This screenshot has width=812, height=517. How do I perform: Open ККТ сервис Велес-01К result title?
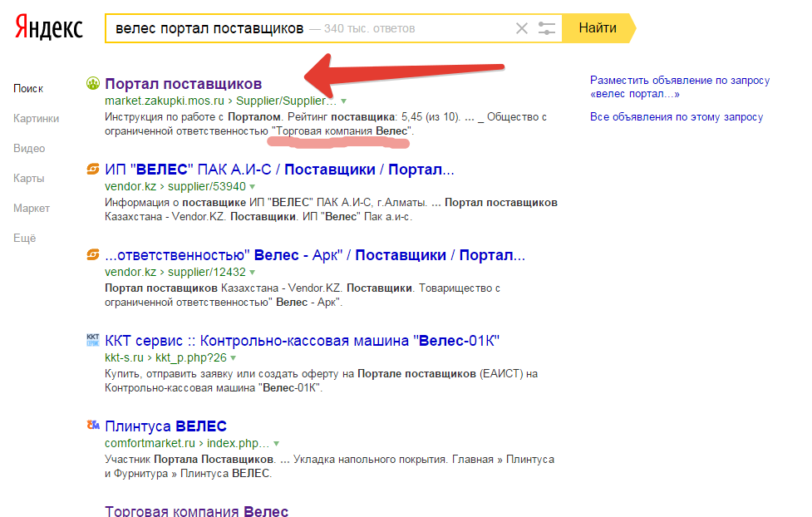pos(302,340)
